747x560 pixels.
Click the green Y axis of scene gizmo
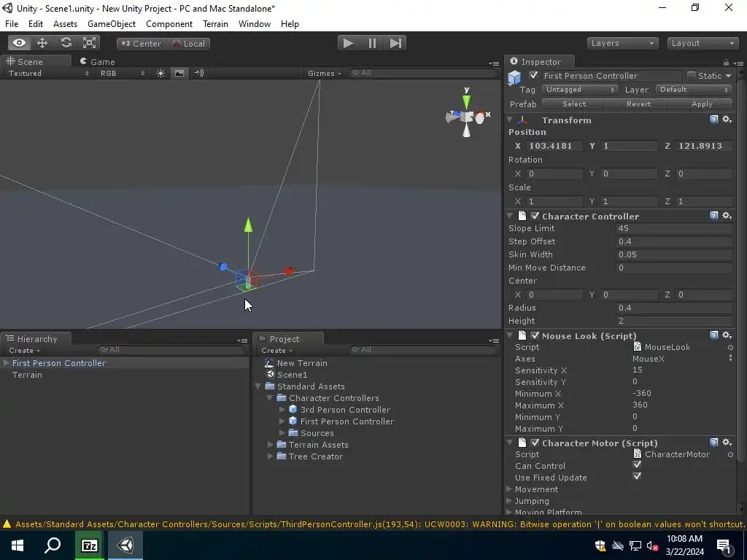tap(466, 101)
